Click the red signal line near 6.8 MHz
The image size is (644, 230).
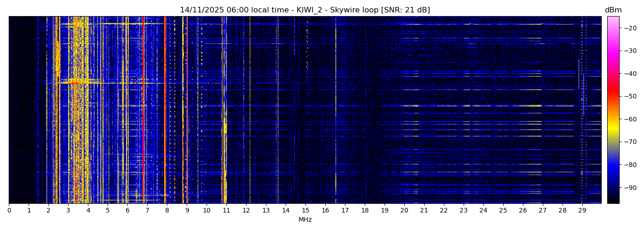point(144,110)
